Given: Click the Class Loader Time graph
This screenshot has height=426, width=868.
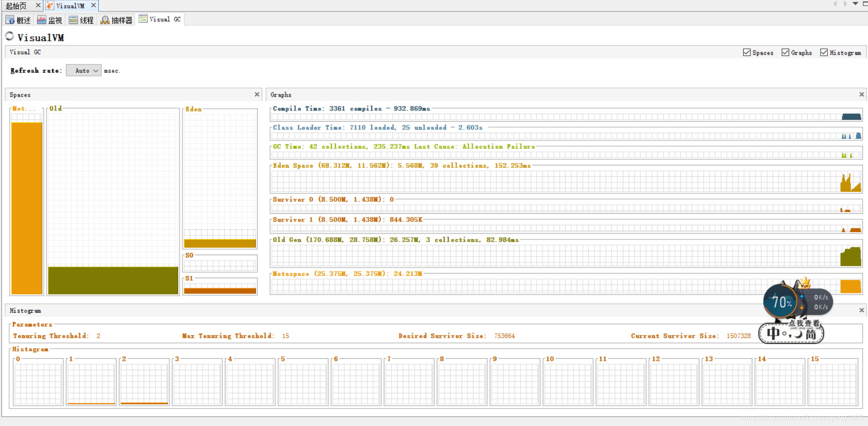Looking at the screenshot, I should (x=566, y=136).
